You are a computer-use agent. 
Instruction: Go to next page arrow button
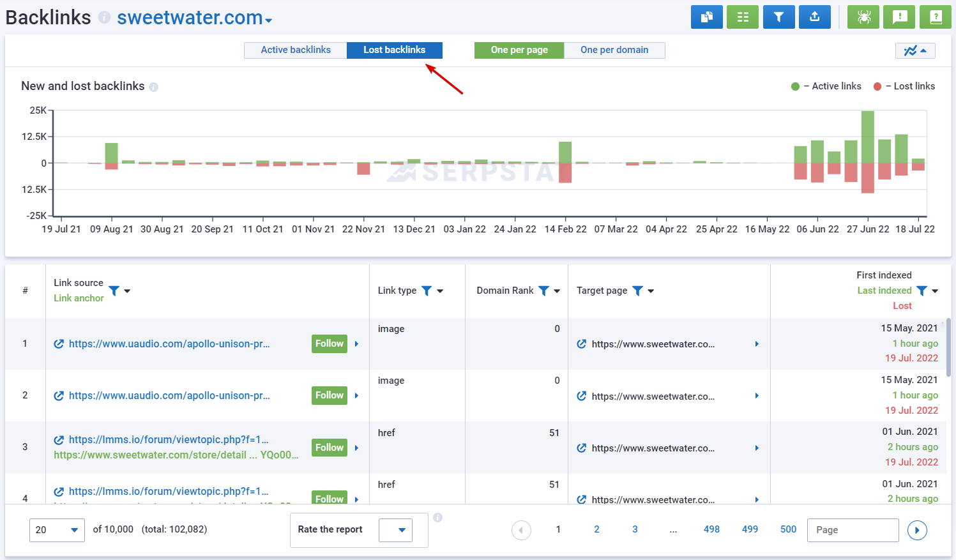pyautogui.click(x=917, y=530)
